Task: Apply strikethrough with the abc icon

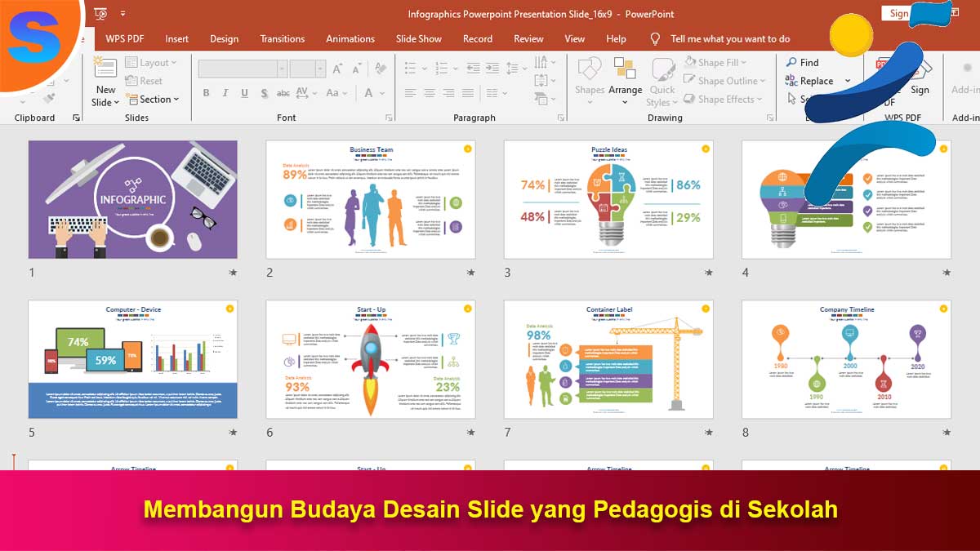Action: [283, 93]
